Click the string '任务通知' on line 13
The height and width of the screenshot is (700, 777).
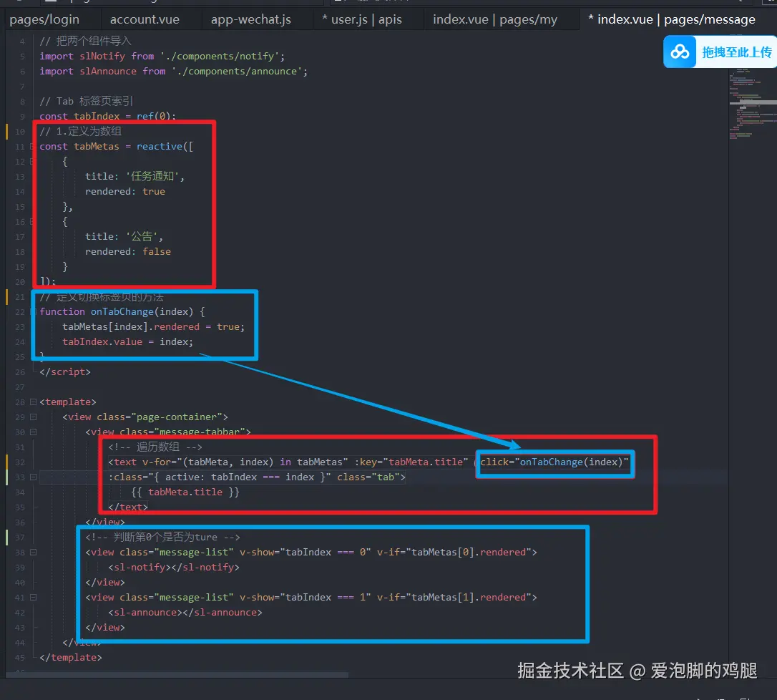152,176
